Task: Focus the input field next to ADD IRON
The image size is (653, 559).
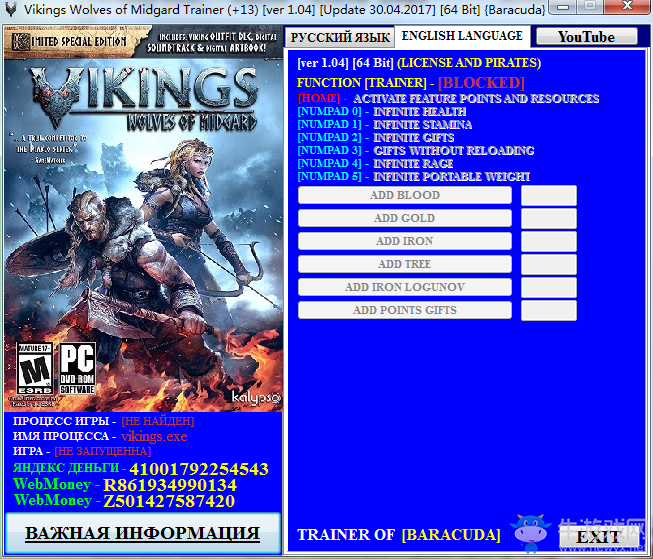Action: [549, 241]
